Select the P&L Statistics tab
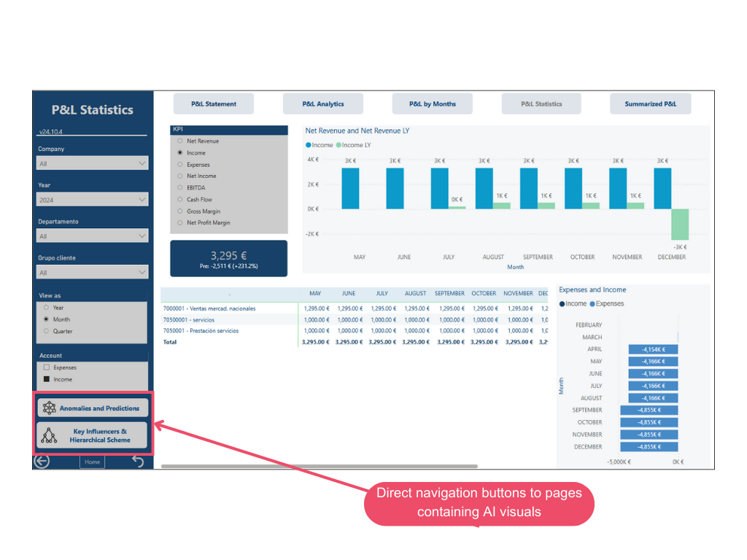The image size is (747, 560). pos(541,104)
